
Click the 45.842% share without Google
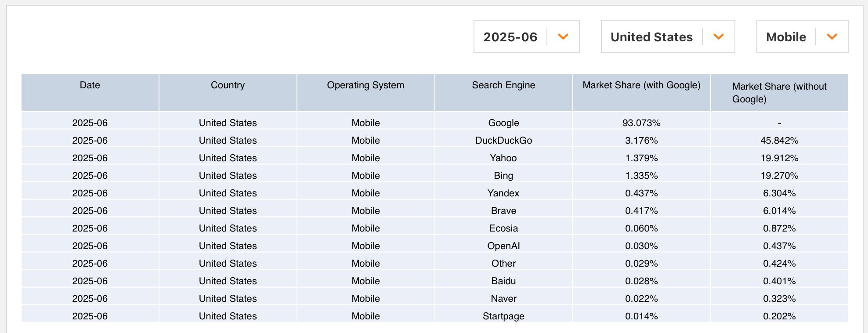[x=779, y=141]
